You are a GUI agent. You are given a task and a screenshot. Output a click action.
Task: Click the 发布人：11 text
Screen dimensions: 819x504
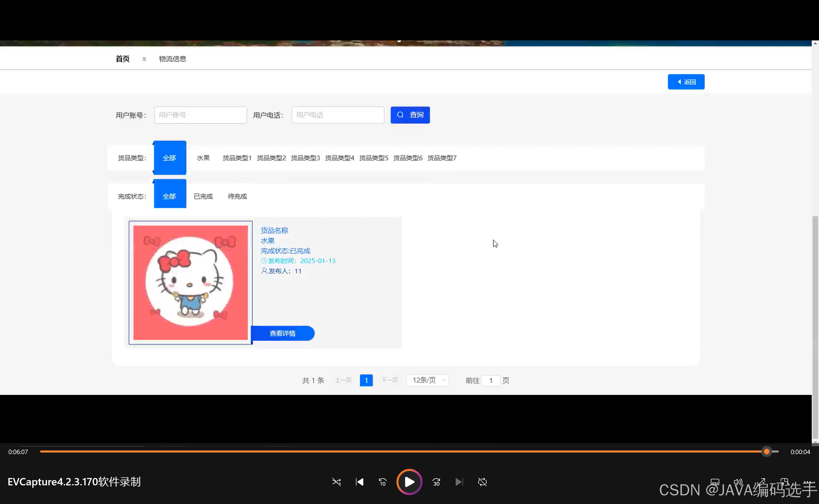[x=281, y=271]
